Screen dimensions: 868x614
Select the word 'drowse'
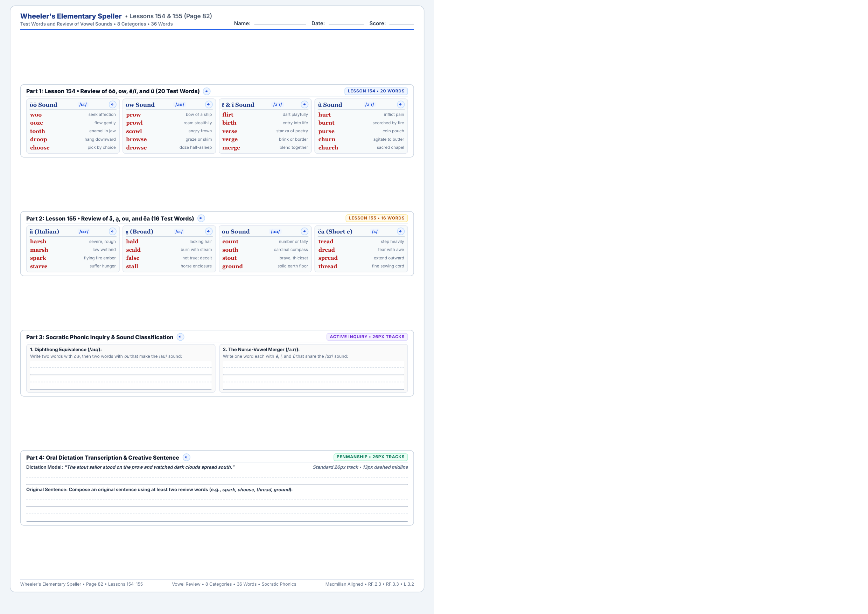136,147
